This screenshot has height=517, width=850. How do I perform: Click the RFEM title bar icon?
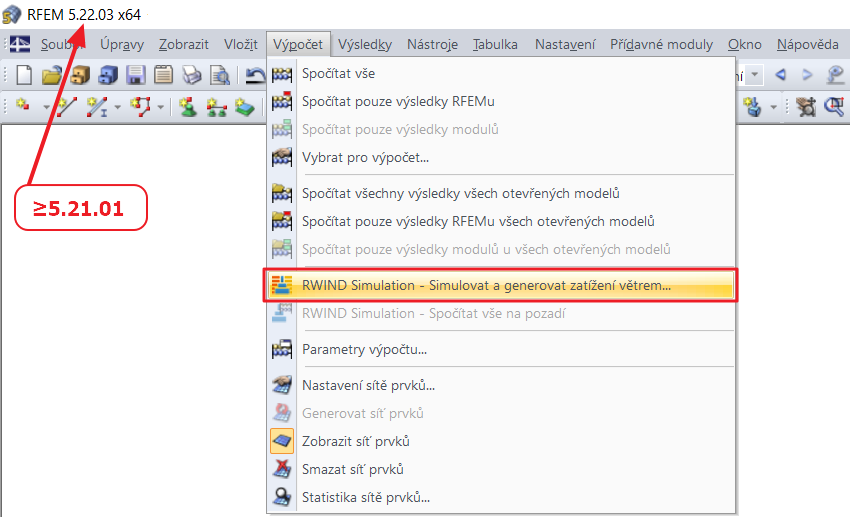(x=11, y=15)
